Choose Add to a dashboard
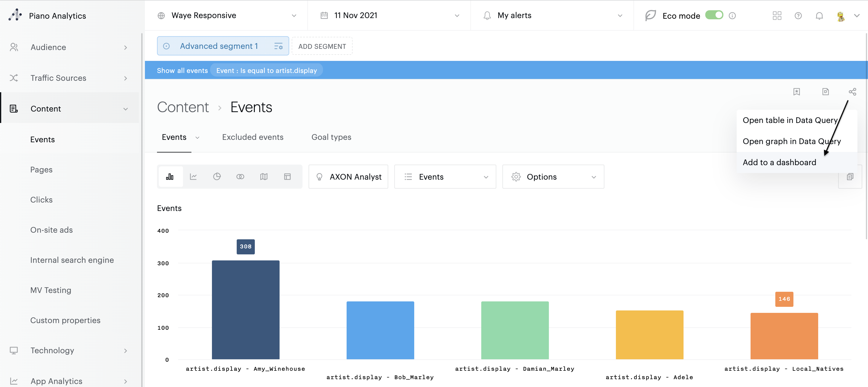 (779, 162)
